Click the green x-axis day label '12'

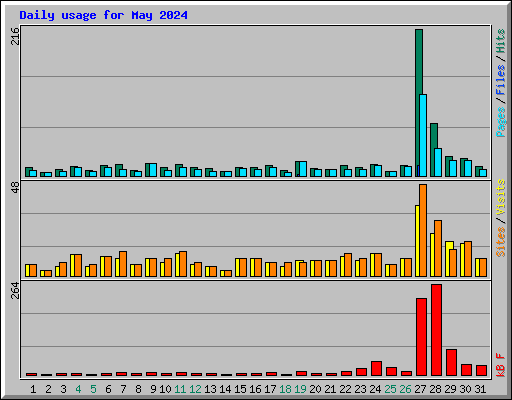pyautogui.click(x=195, y=389)
